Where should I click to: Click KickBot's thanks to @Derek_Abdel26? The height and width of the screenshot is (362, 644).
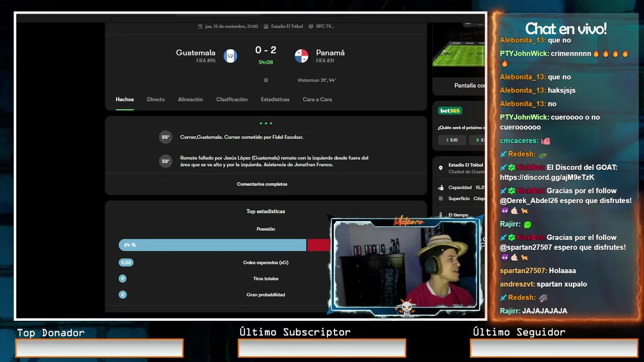click(x=566, y=201)
